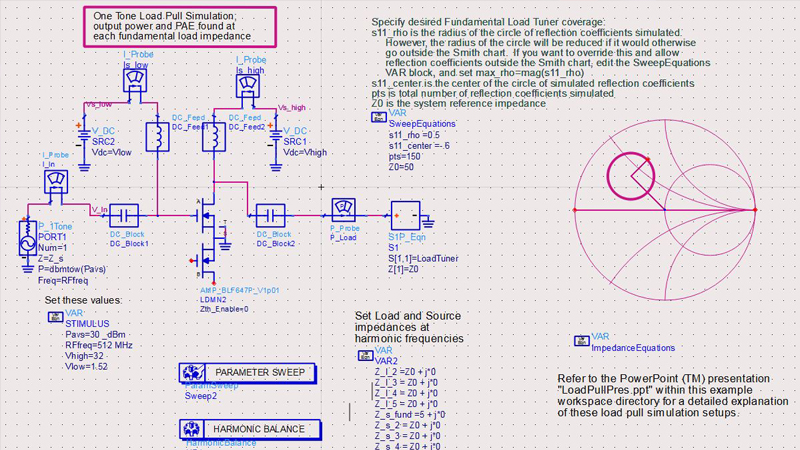Click the DC_Feed2 inductor symbol
800x450 pixels.
click(x=212, y=140)
